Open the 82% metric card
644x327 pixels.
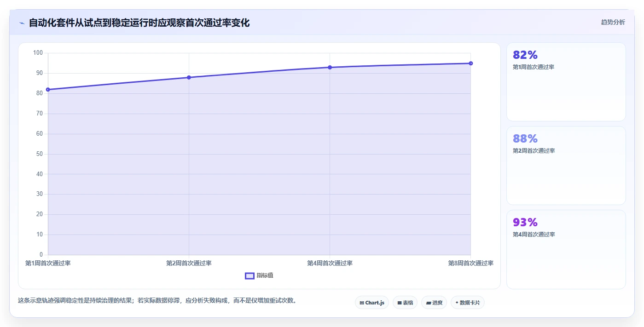coord(566,82)
